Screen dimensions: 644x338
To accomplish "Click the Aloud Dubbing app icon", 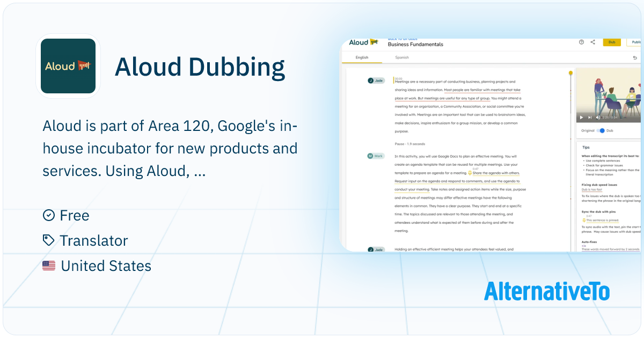I will (68, 66).
